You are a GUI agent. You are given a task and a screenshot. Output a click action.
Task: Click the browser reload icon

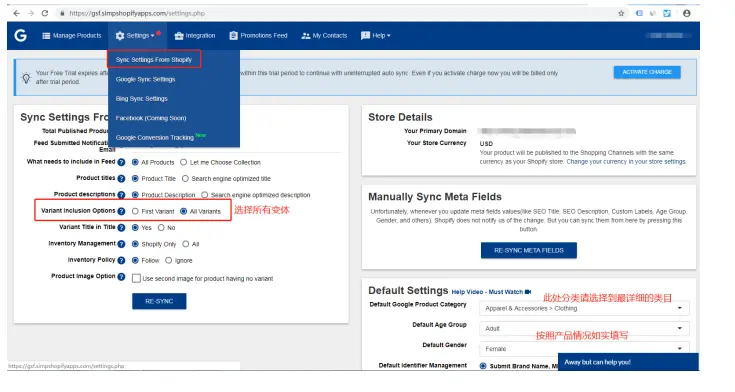pos(45,13)
